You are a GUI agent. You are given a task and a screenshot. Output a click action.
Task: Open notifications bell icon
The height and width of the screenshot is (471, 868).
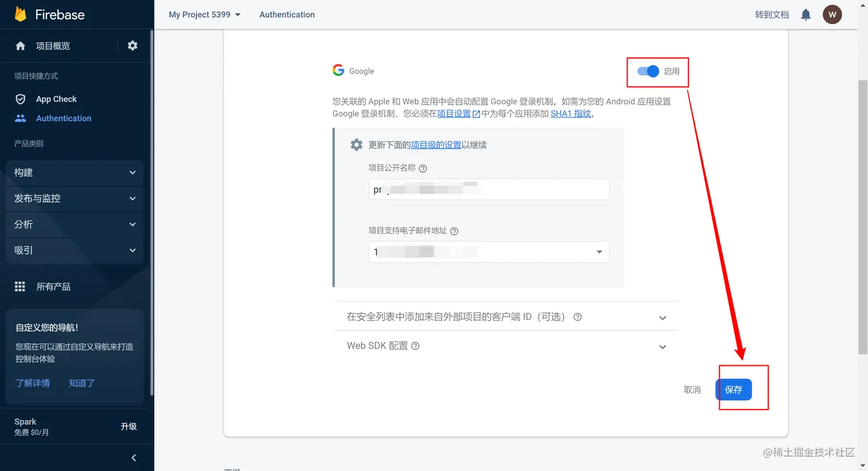click(806, 14)
